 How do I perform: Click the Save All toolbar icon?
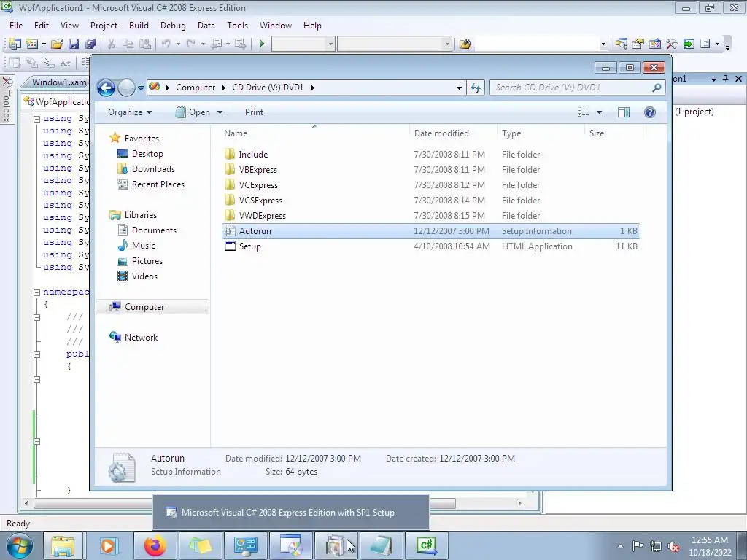pos(90,44)
